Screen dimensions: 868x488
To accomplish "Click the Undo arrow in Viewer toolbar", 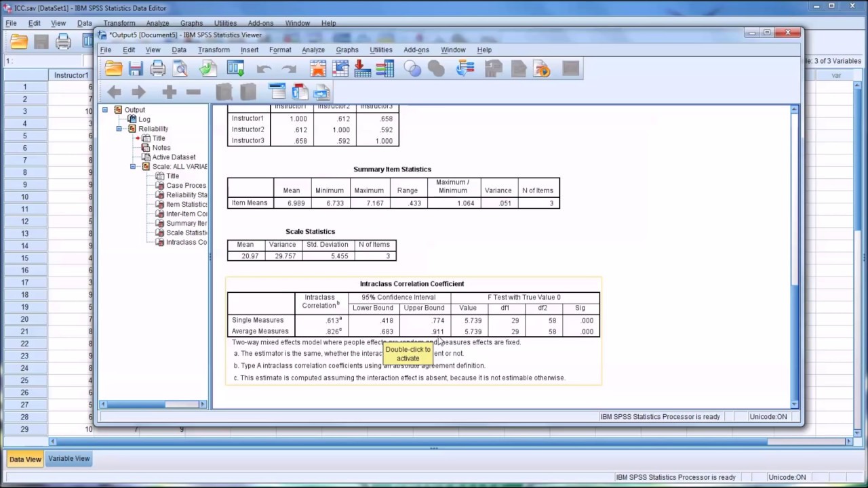I will click(264, 69).
